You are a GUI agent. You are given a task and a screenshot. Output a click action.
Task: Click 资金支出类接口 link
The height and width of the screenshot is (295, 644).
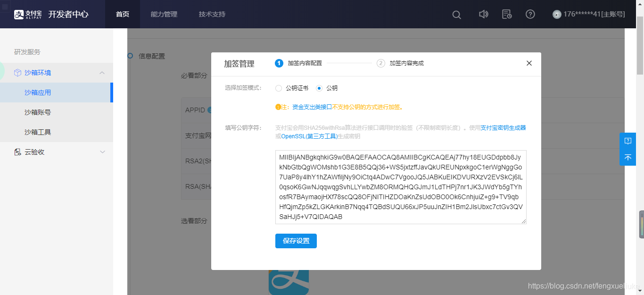tap(312, 107)
